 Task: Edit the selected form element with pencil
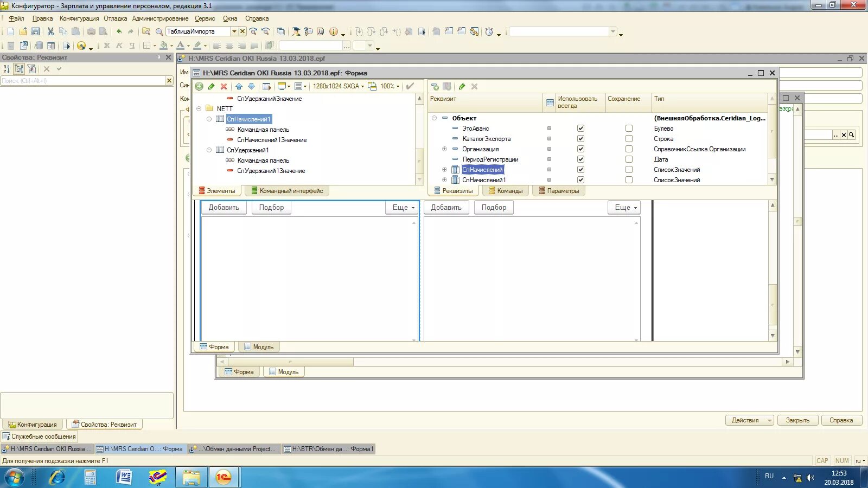211,86
